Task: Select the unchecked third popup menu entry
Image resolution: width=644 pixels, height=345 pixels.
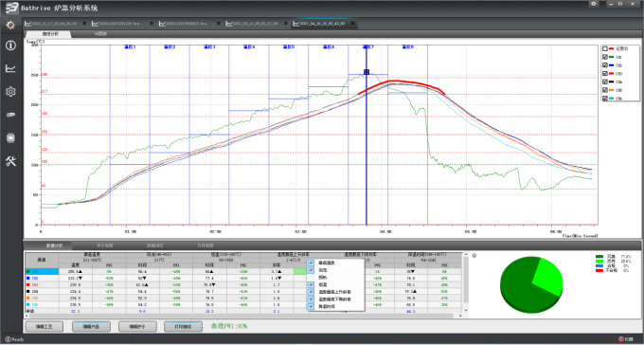Action: (335, 278)
